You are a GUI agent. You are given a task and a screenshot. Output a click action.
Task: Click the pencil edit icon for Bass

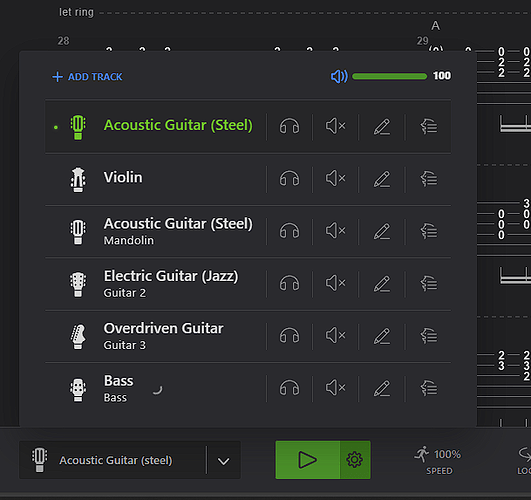[382, 388]
